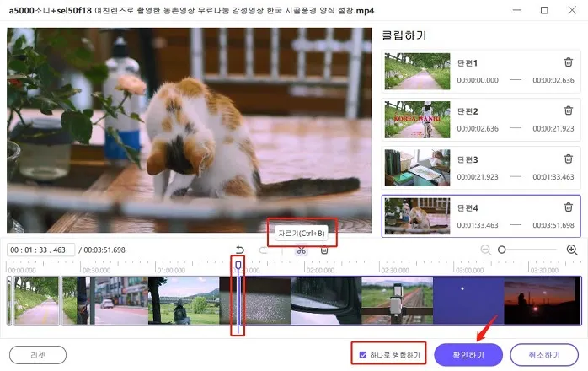Toggle the 하나로 병합하기 checkbox
Image resolution: width=588 pixels, height=371 pixels.
pos(362,355)
